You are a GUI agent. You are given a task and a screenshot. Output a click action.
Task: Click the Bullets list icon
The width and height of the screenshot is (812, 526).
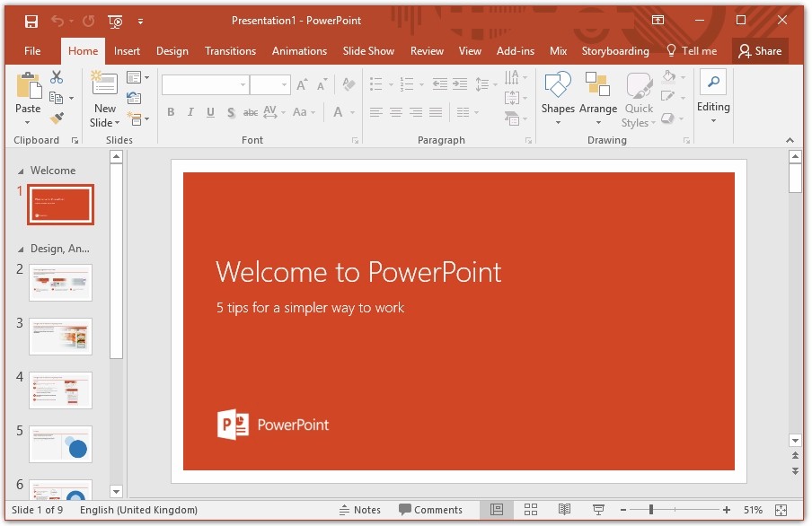tap(376, 83)
